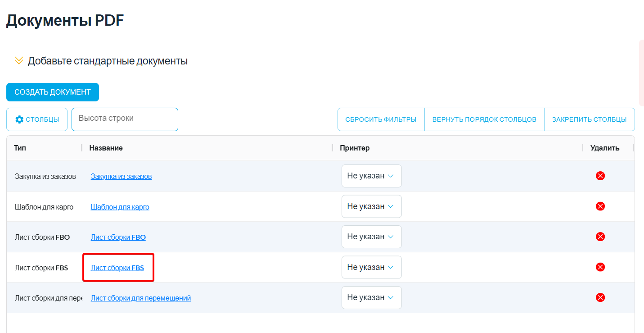The width and height of the screenshot is (644, 333).
Task: Click the Высота строки input field
Action: (125, 119)
